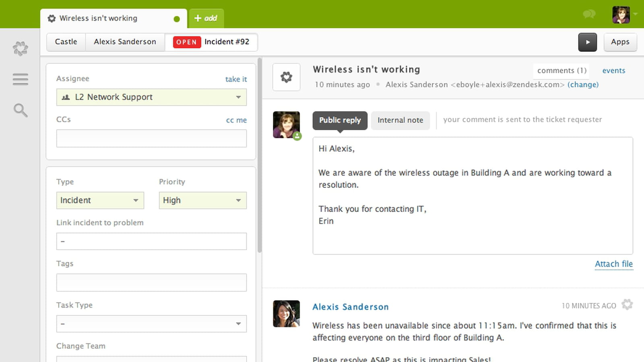This screenshot has height=362, width=644.
Task: Click Alexis Sanderson's comment avatar
Action: click(287, 314)
